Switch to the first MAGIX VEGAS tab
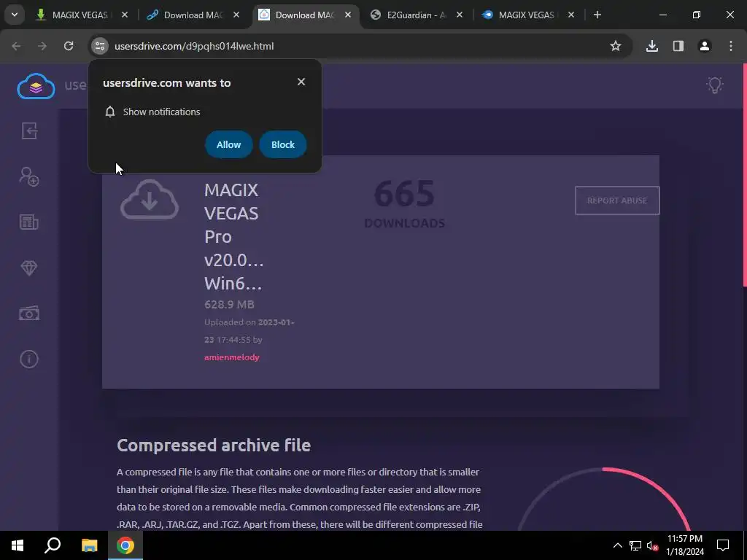The image size is (747, 560). click(80, 15)
